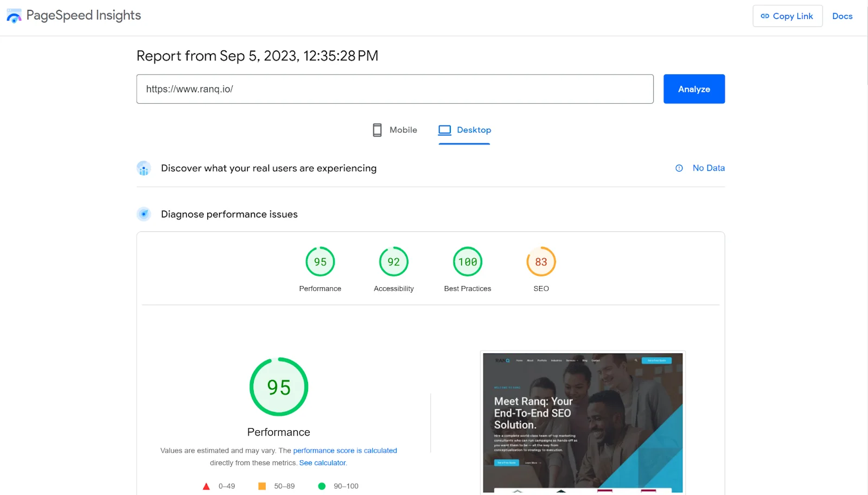The width and height of the screenshot is (868, 495).
Task: Click the Copy Link button
Action: tap(787, 16)
